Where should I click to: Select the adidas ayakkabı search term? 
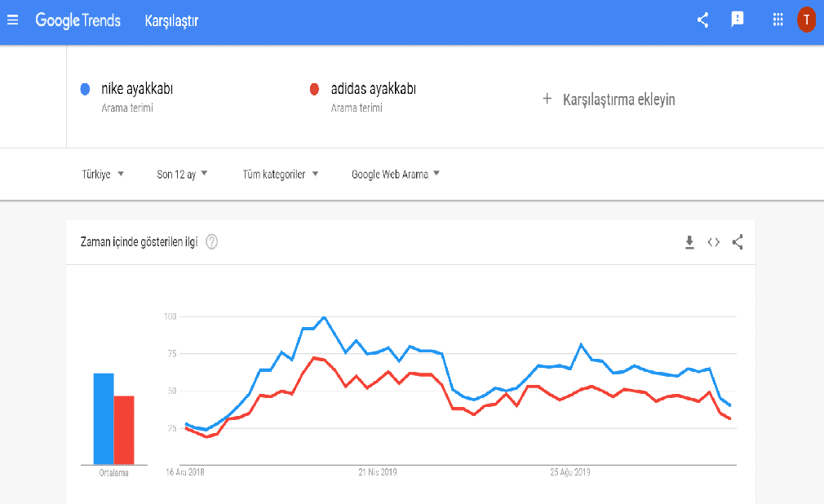pos(364,88)
